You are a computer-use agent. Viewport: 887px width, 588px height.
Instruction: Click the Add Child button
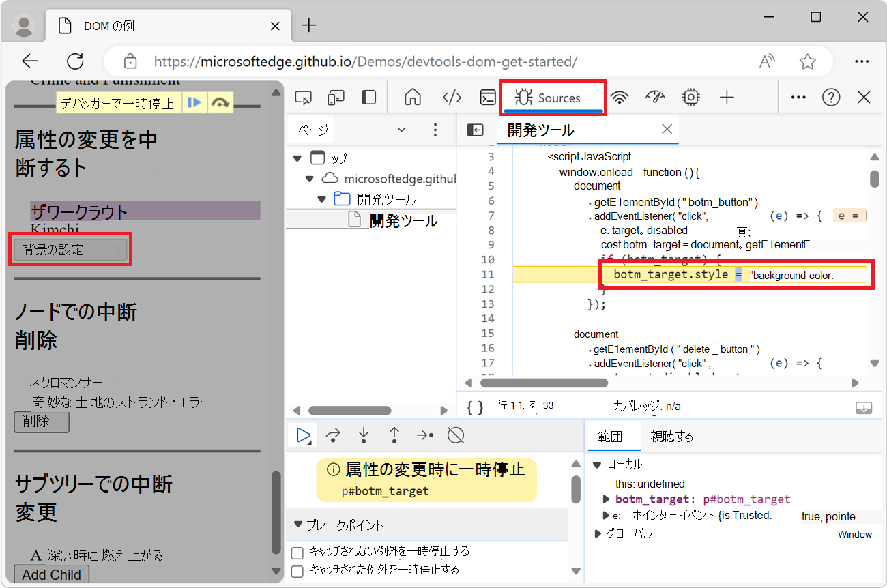point(51,574)
